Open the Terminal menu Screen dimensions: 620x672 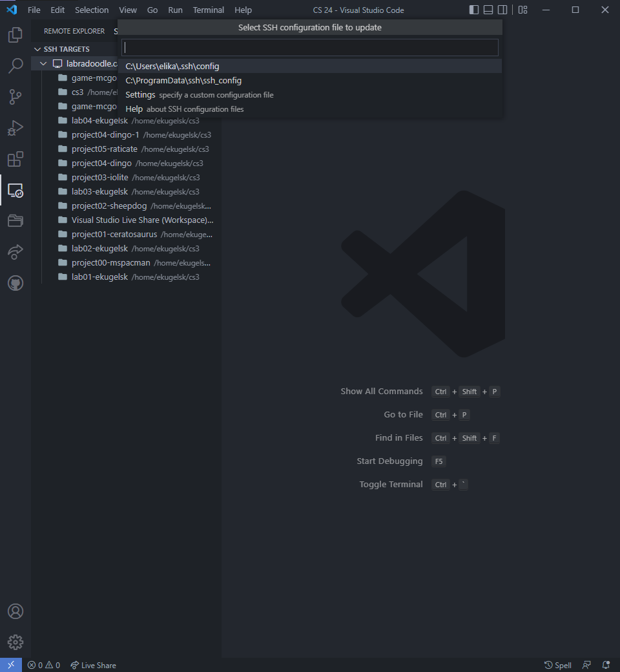point(208,10)
